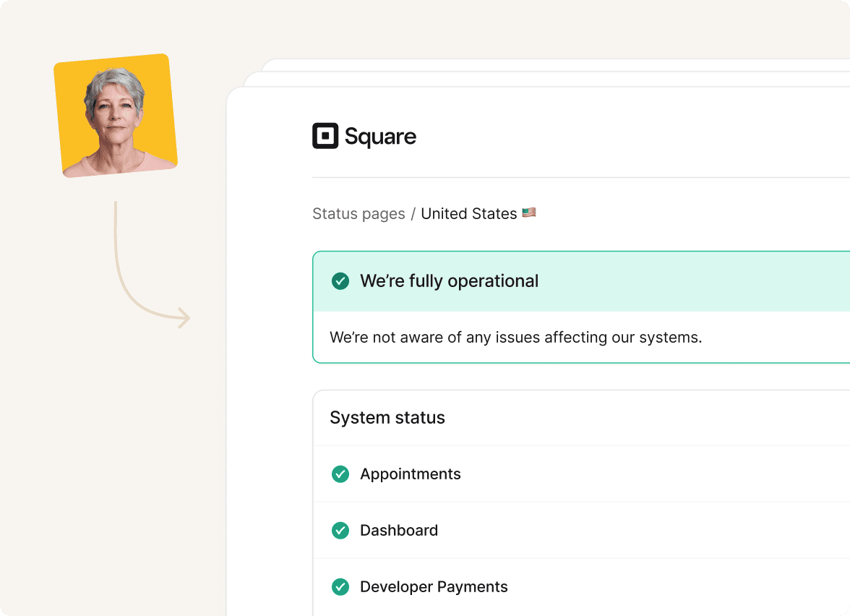Click "We're not aware of any issues" text
Viewport: 850px width, 616px height.
[516, 337]
